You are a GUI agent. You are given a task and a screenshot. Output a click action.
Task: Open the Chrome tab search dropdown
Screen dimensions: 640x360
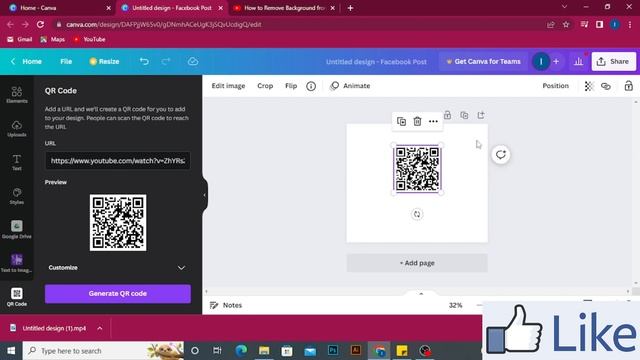click(x=564, y=7)
